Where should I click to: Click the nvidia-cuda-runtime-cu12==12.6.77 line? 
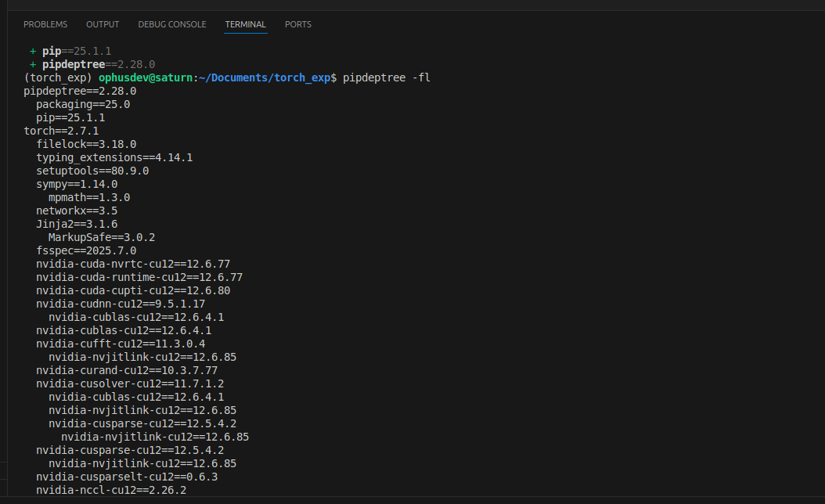(x=139, y=277)
